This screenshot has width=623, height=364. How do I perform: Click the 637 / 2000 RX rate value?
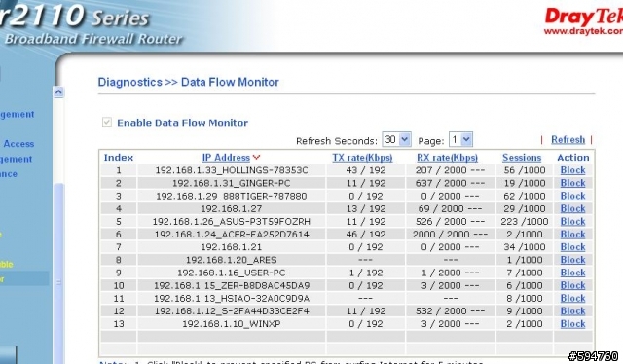[450, 183]
